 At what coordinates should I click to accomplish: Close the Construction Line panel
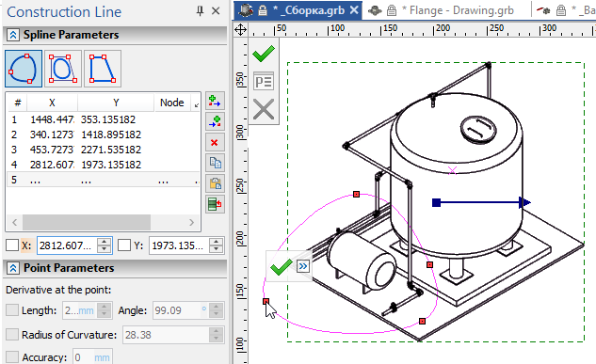216,11
